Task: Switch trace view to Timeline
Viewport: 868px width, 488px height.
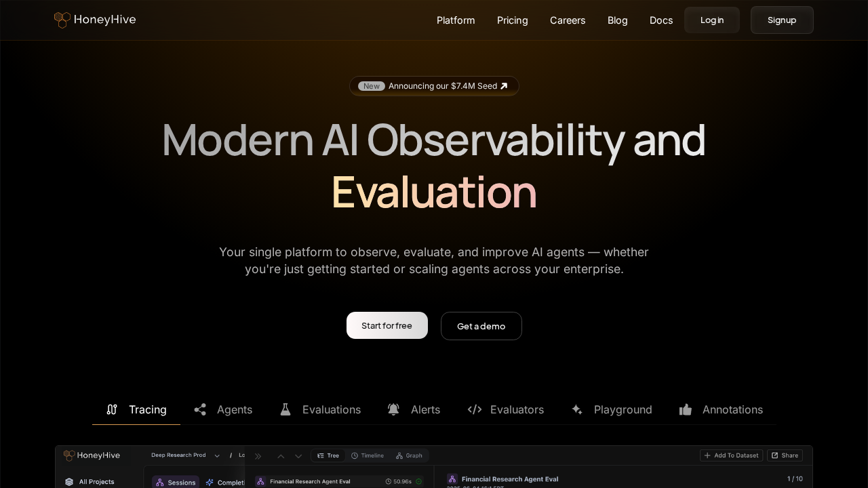Action: (x=368, y=455)
